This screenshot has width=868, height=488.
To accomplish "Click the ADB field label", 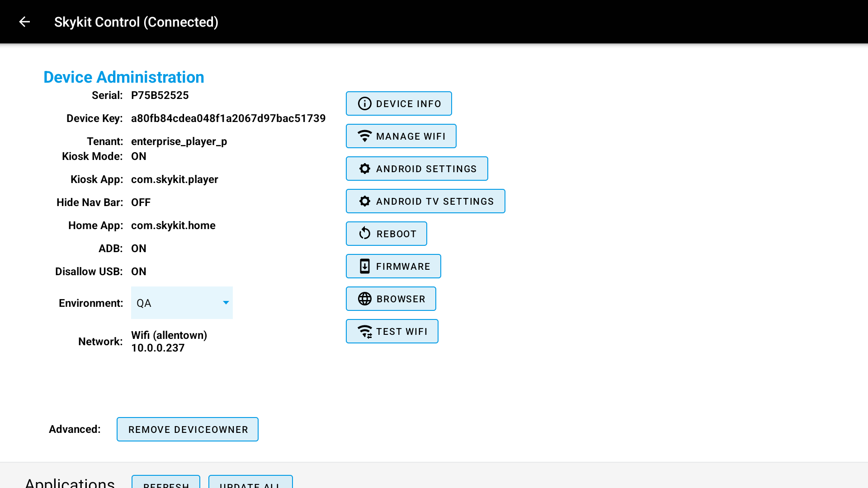I will 111,249.
